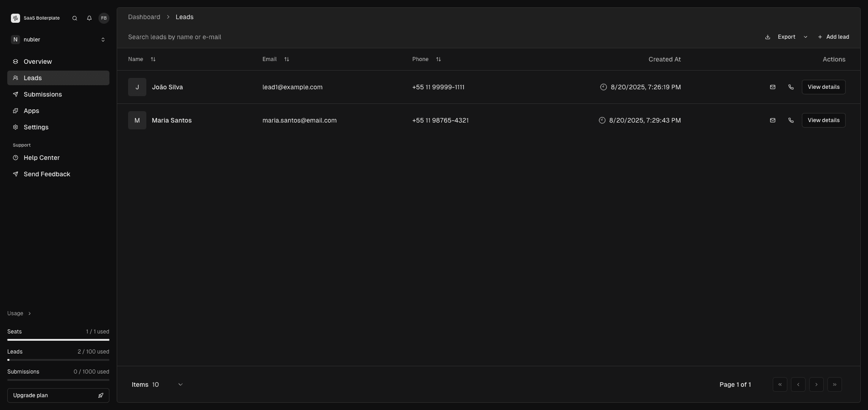Viewport: 868px width, 410px height.
Task: Open Dashboard from the breadcrumb
Action: pos(144,17)
